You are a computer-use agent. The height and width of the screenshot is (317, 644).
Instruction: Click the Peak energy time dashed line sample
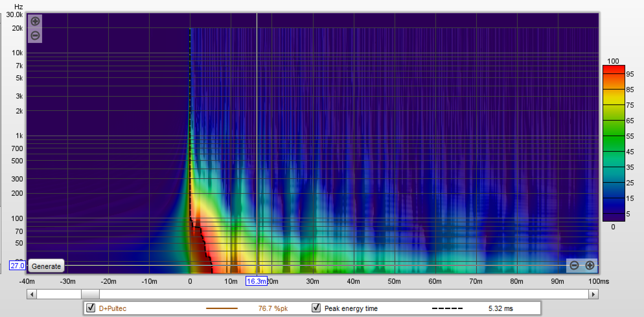447,308
